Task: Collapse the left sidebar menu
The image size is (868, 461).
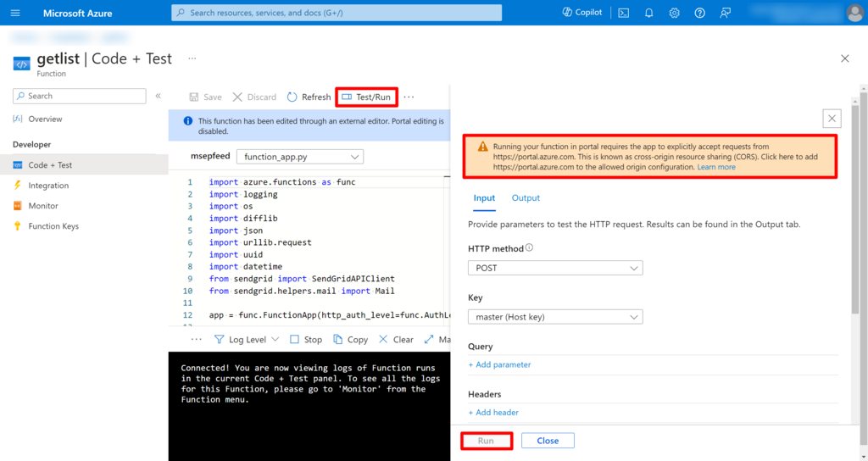Action: tap(158, 96)
